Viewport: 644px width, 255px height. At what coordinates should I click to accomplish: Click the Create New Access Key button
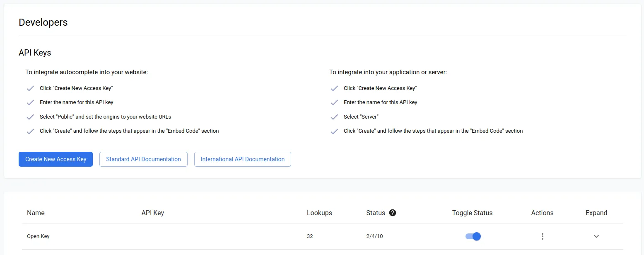click(55, 159)
